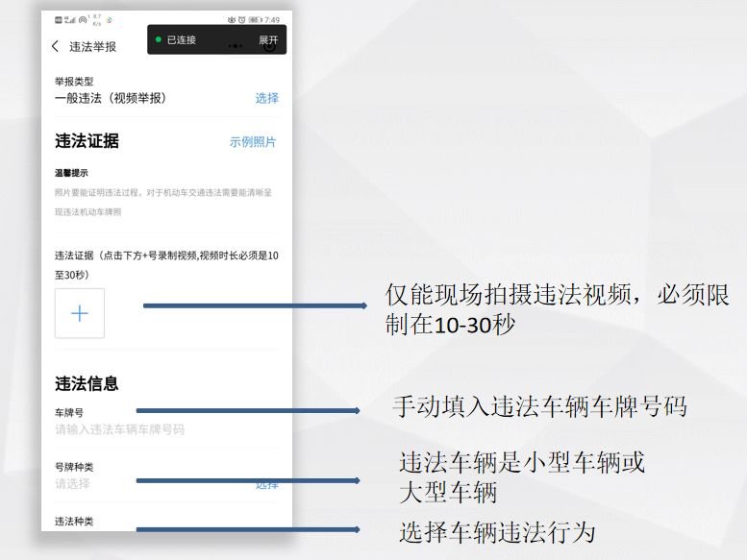Tap 选择 beside 举报类型
This screenshot has width=747, height=560.
coord(267,98)
